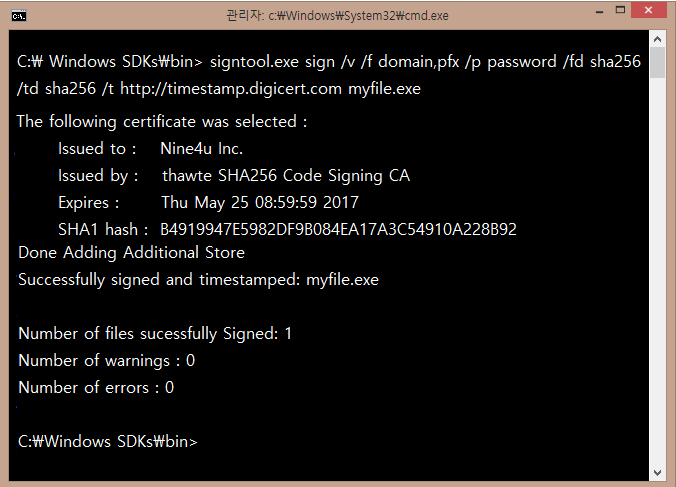Click the vertical scrollbar thumb

click(x=657, y=63)
